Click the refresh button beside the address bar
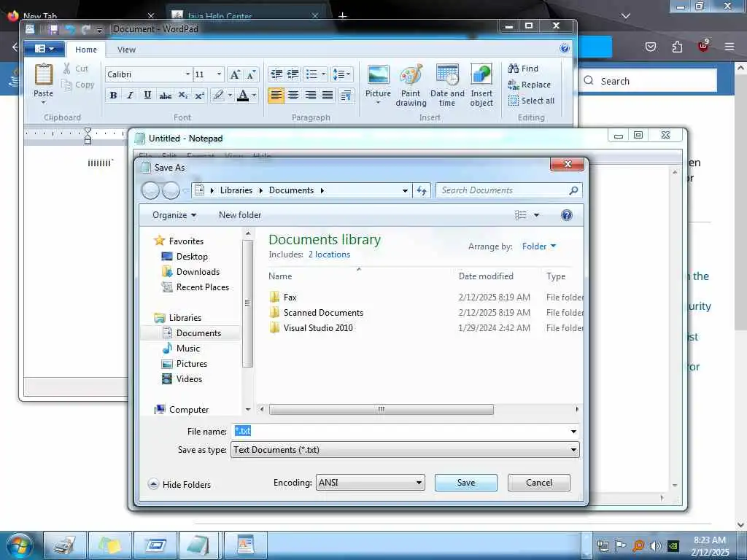This screenshot has width=747, height=560. pos(422,190)
